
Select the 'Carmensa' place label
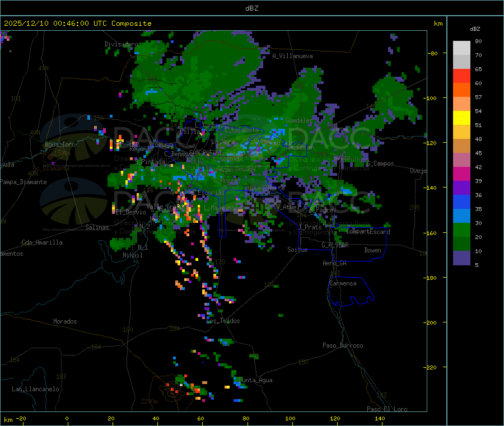tap(343, 284)
